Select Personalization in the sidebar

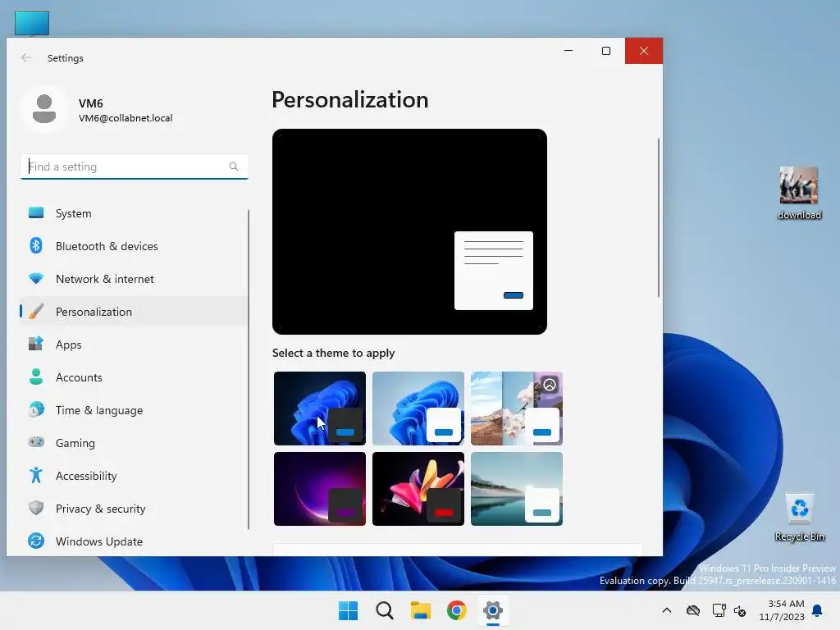click(134, 311)
